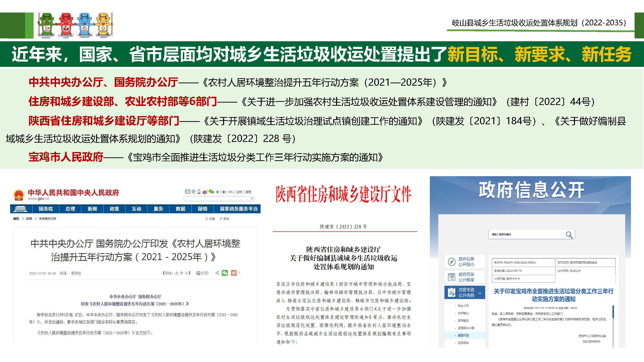Image resolution: width=644 pixels, height=362 pixels.
Task: Switch language to EN on gov.cn
Action: [231, 192]
